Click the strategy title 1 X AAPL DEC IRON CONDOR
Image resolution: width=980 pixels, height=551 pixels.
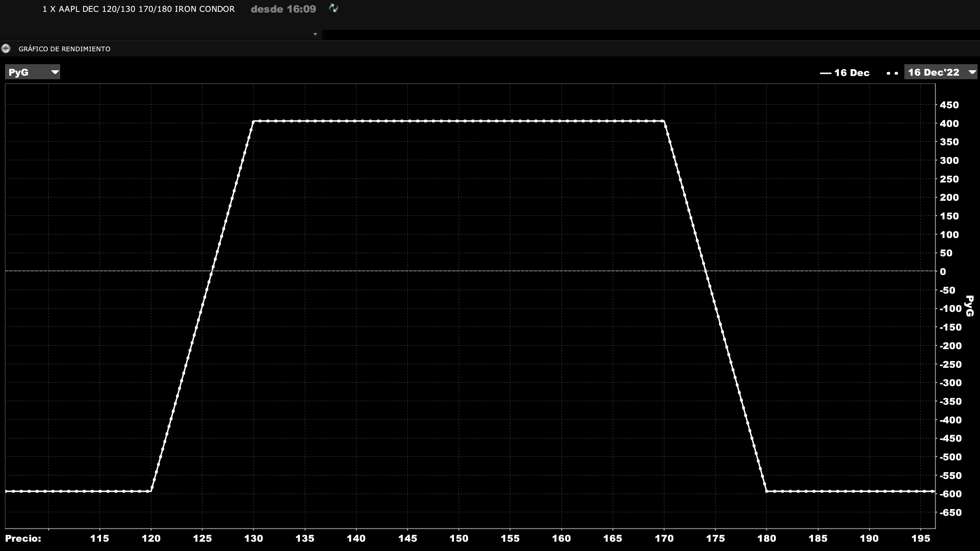pyautogui.click(x=138, y=9)
